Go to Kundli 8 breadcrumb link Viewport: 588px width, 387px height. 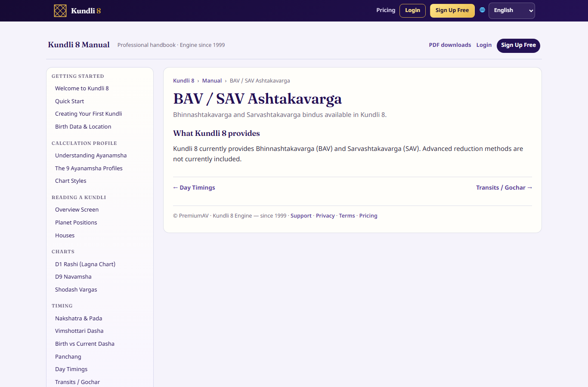point(183,81)
